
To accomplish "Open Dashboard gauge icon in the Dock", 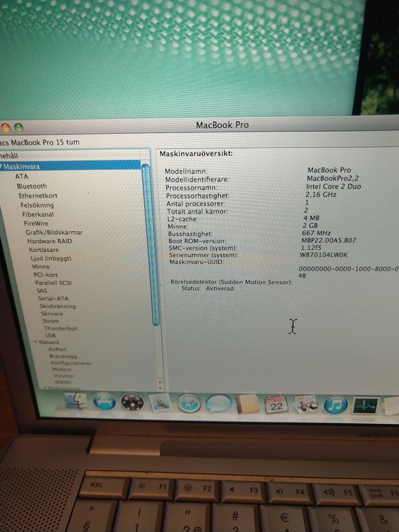I will pos(132,403).
